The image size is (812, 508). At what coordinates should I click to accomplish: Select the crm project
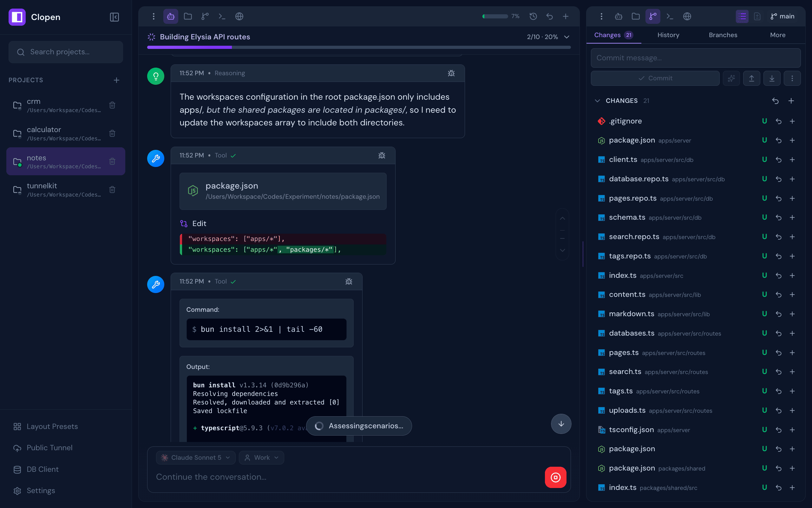(x=66, y=105)
